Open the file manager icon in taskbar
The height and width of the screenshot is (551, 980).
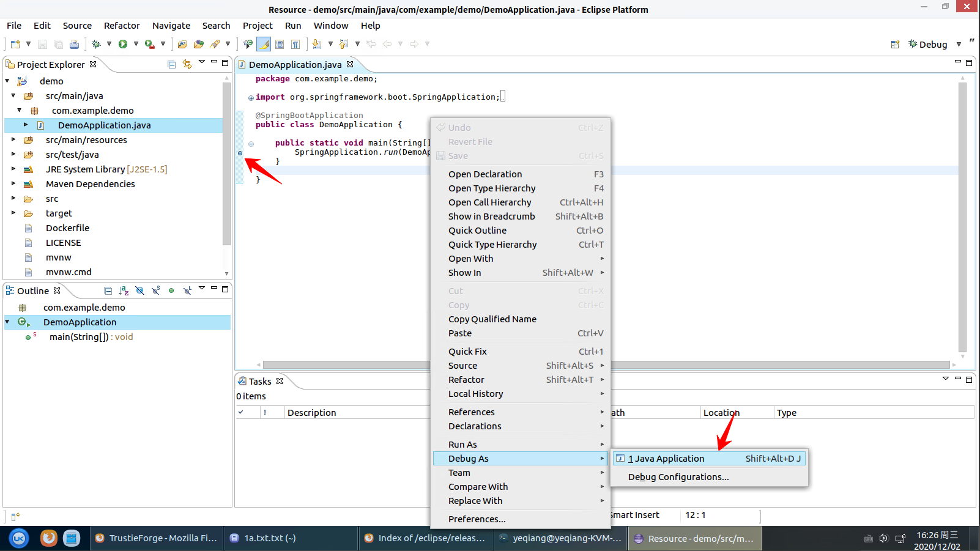[72, 538]
